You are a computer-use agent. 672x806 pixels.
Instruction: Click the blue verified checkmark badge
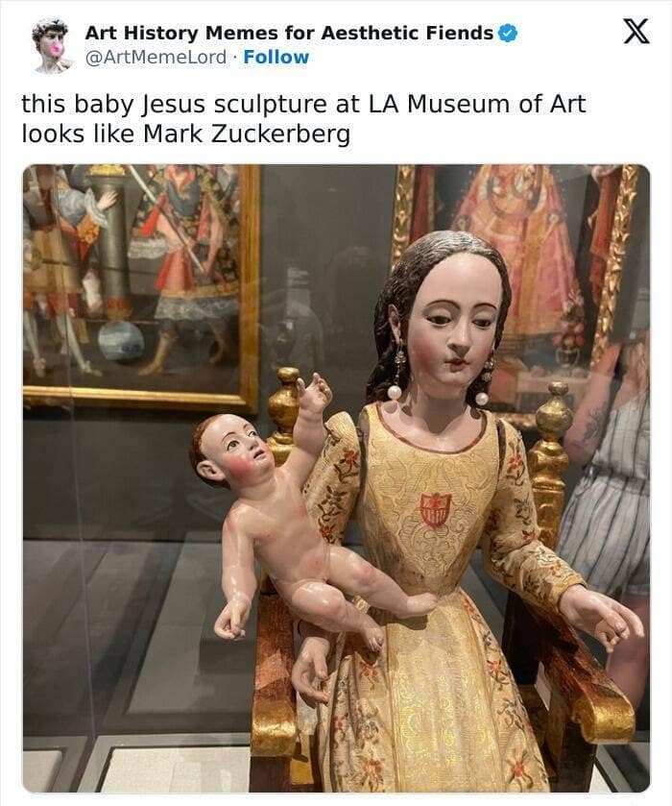pyautogui.click(x=509, y=34)
